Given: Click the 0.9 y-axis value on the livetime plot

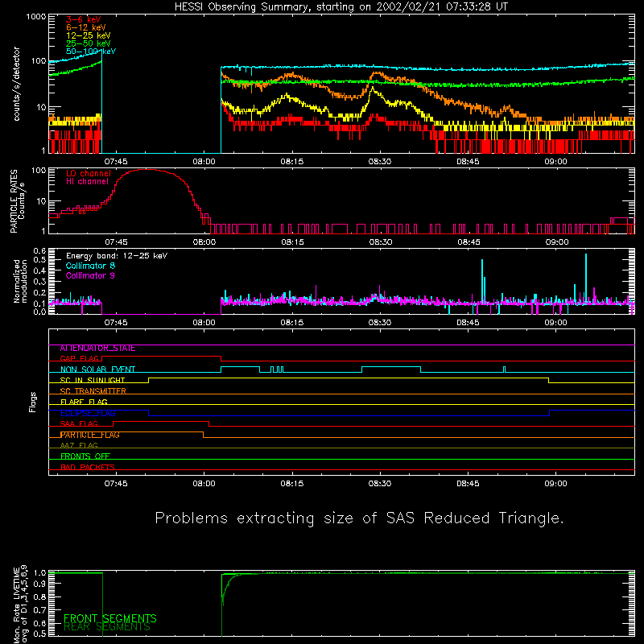Looking at the screenshot, I should [x=40, y=583].
